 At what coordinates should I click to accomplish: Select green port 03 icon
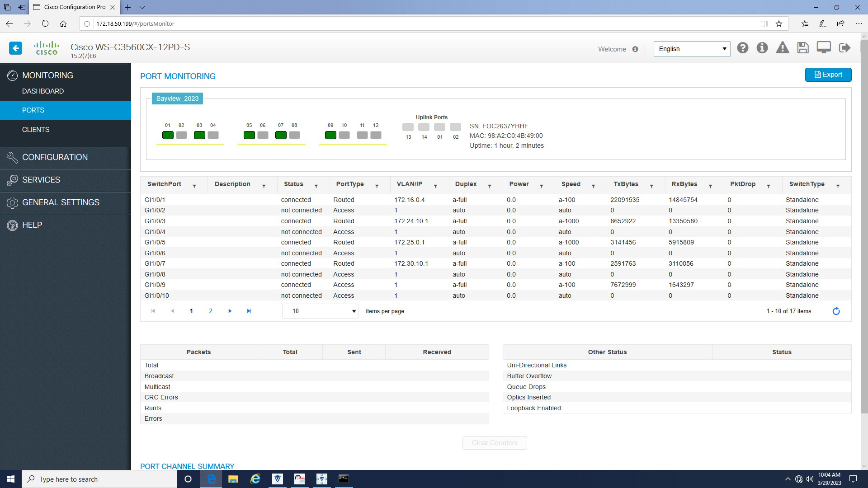point(199,135)
